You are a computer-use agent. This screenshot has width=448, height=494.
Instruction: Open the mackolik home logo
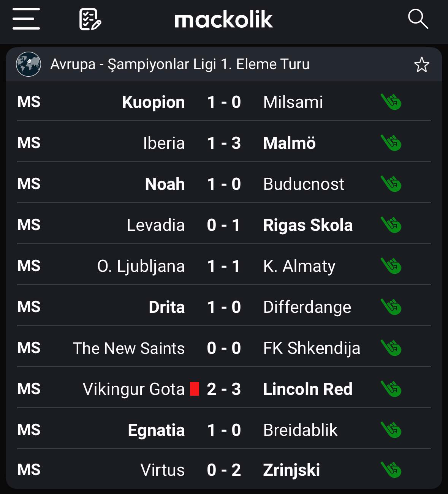pos(224,20)
